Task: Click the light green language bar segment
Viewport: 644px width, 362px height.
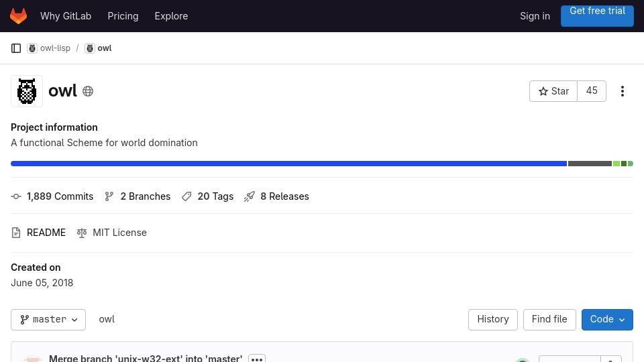Action: click(x=616, y=164)
